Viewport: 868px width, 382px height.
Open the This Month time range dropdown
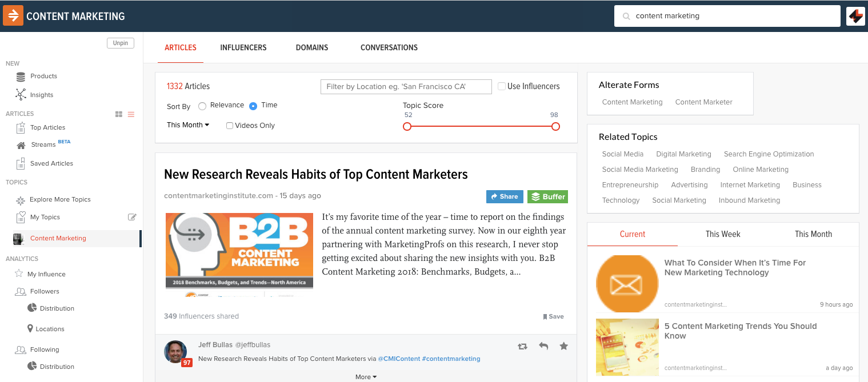point(188,125)
